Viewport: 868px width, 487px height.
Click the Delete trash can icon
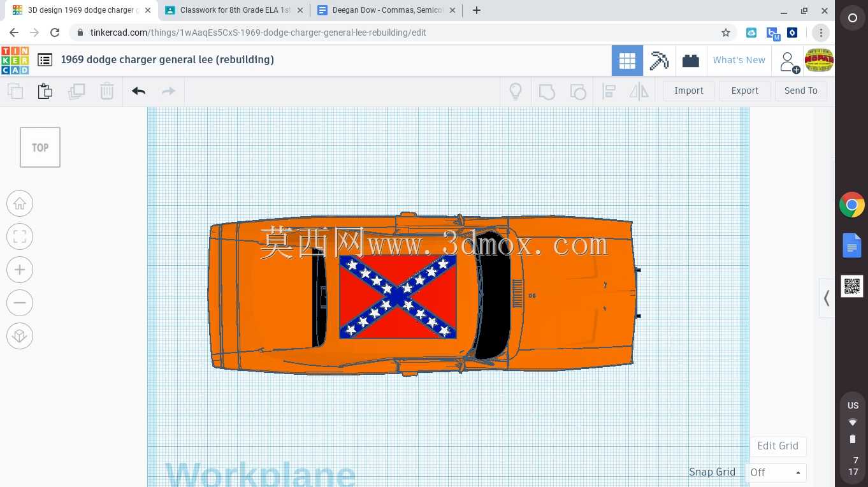pos(107,91)
